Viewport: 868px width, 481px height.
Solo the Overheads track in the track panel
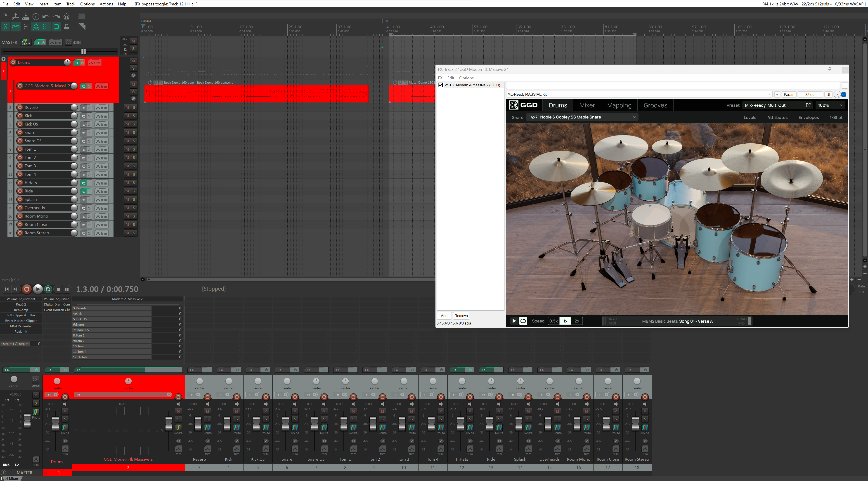tap(134, 208)
